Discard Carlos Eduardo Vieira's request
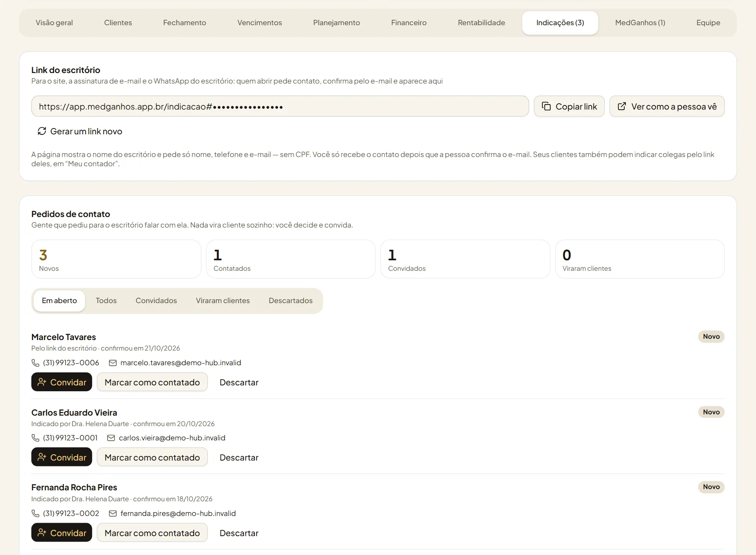 point(239,457)
